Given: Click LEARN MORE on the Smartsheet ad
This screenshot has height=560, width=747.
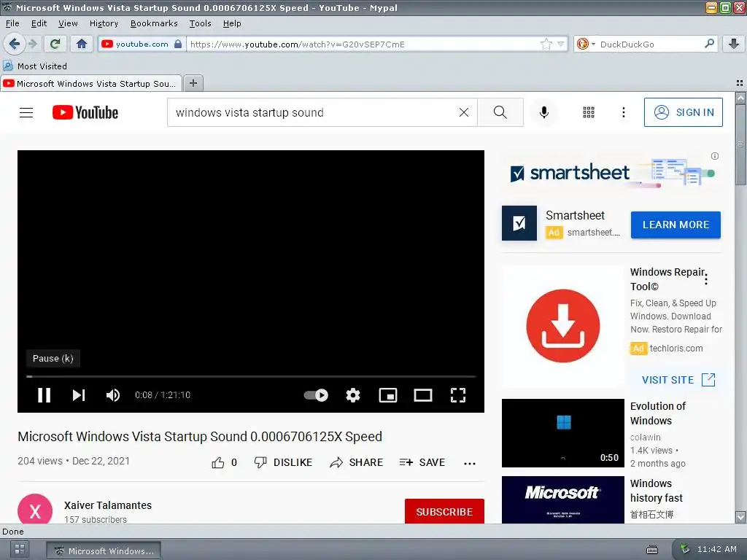Looking at the screenshot, I should pyautogui.click(x=676, y=225).
